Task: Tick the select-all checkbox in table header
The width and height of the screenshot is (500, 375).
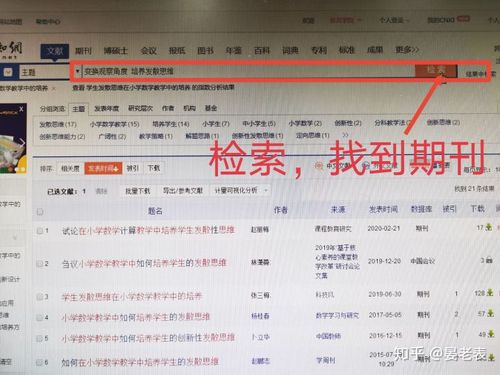Action: (40, 212)
